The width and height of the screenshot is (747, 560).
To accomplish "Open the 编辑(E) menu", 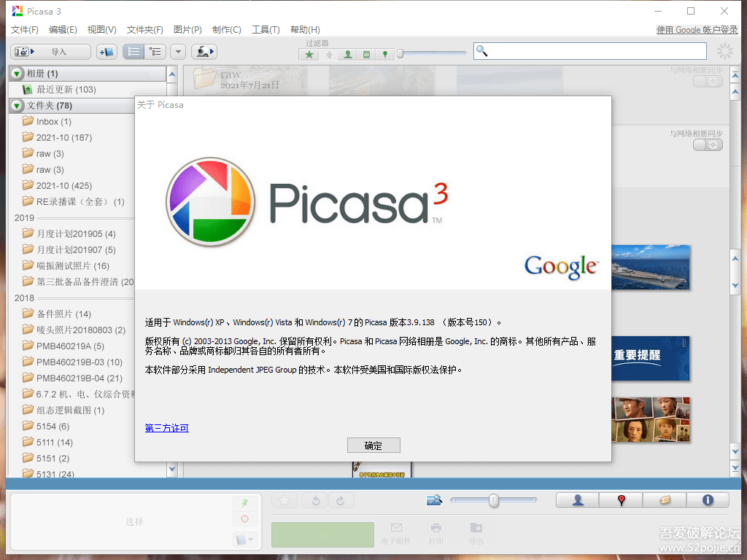I will (63, 29).
